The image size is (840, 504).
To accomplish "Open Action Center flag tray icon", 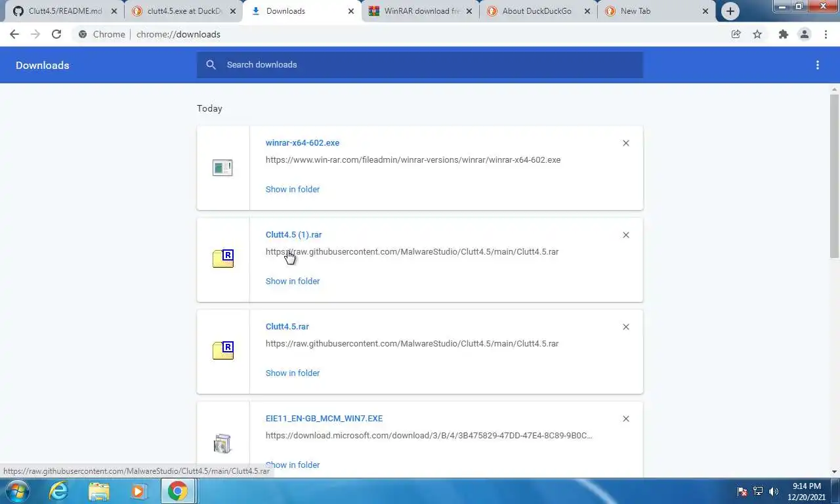I will click(742, 491).
